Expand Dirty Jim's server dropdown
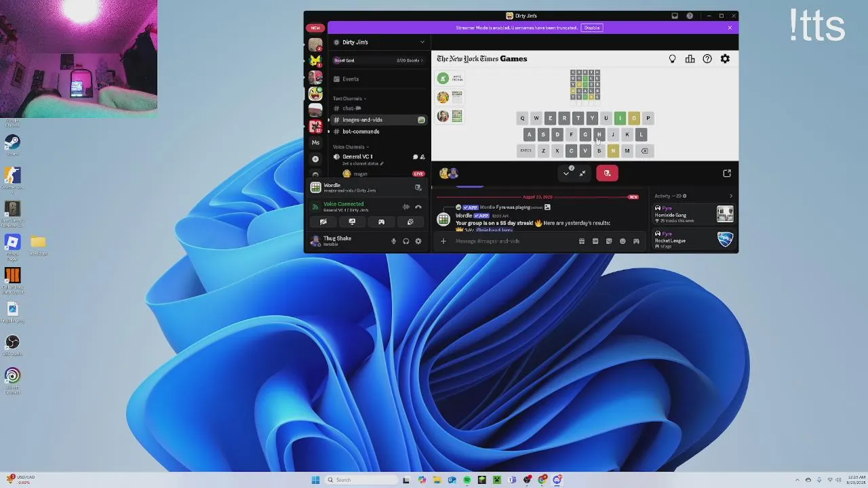 pos(422,42)
